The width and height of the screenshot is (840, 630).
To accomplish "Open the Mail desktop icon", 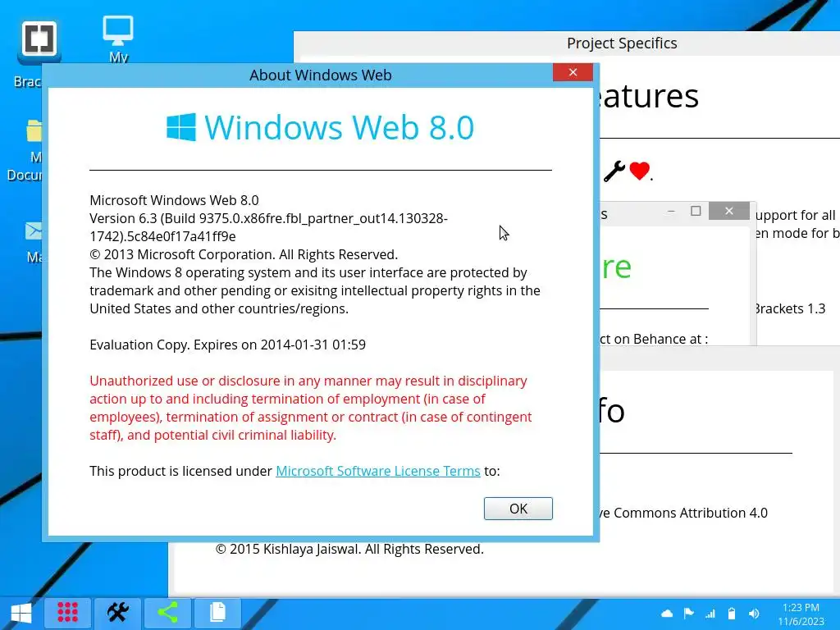I will [x=33, y=231].
